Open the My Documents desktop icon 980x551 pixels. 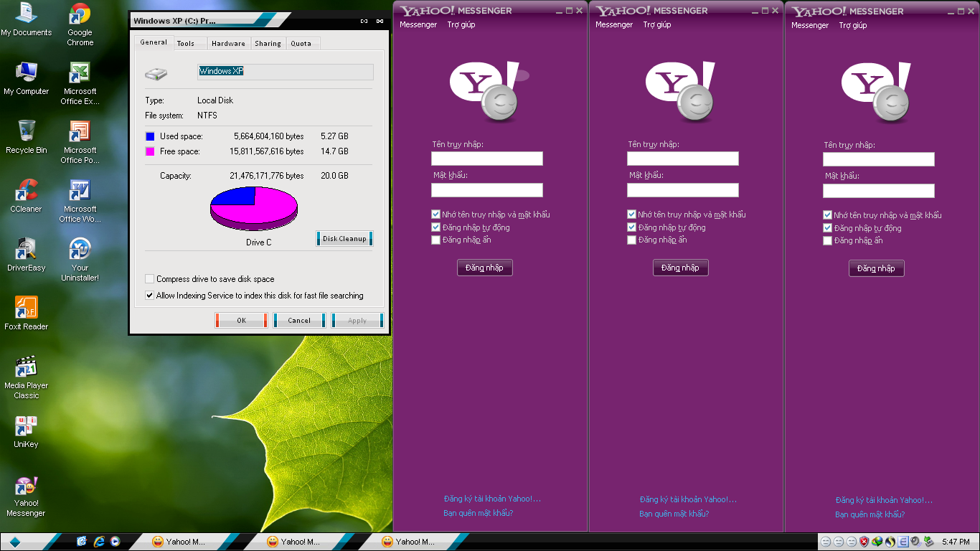click(x=27, y=20)
